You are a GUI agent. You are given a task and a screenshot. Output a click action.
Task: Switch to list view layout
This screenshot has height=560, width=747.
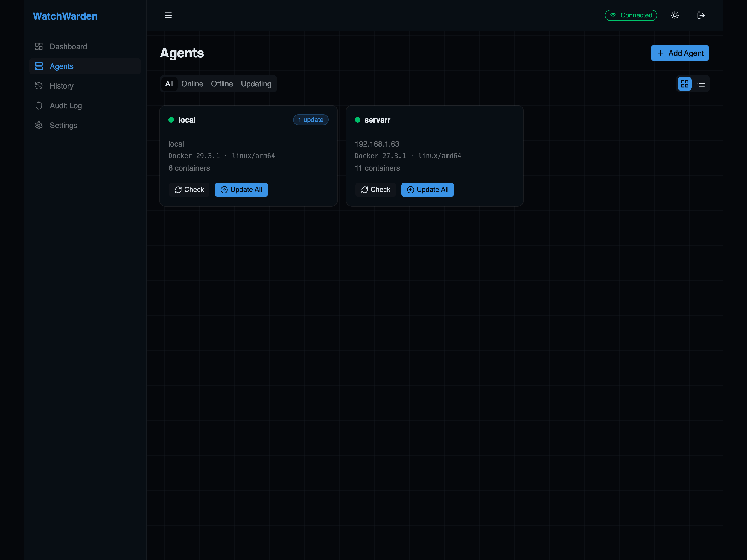[701, 84]
